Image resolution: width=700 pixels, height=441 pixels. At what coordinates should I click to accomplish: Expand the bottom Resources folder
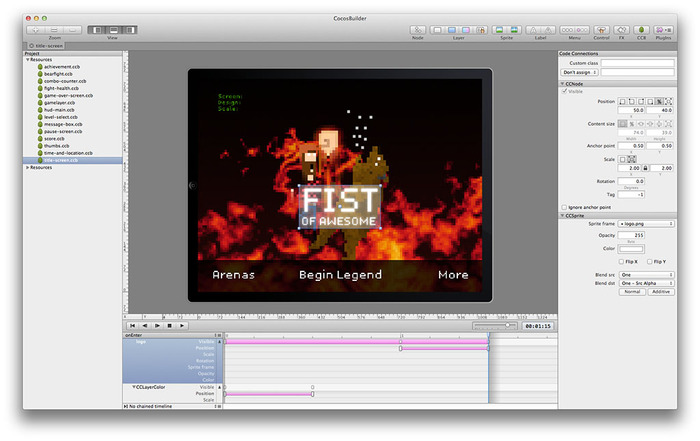pyautogui.click(x=28, y=167)
